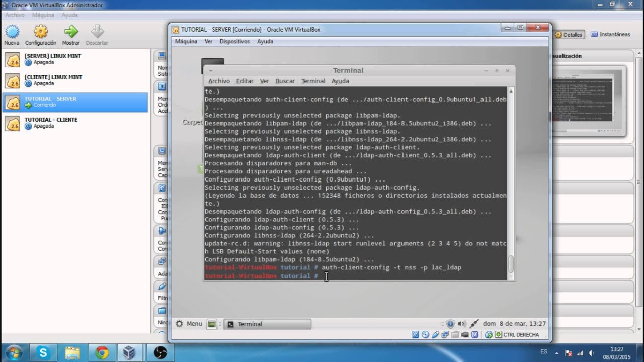Click the Terminal vertical scrollbar
This screenshot has width=644, height=362.
pyautogui.click(x=511, y=183)
